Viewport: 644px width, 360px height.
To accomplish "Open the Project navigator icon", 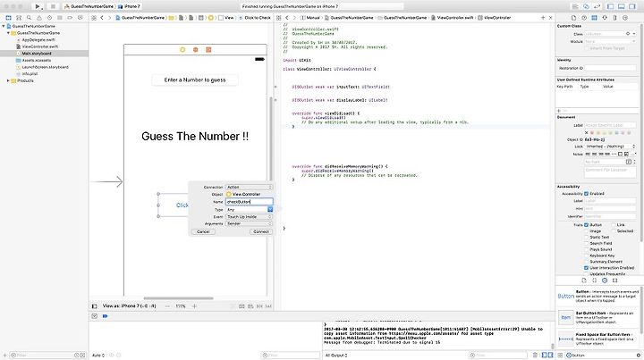I will (8, 18).
